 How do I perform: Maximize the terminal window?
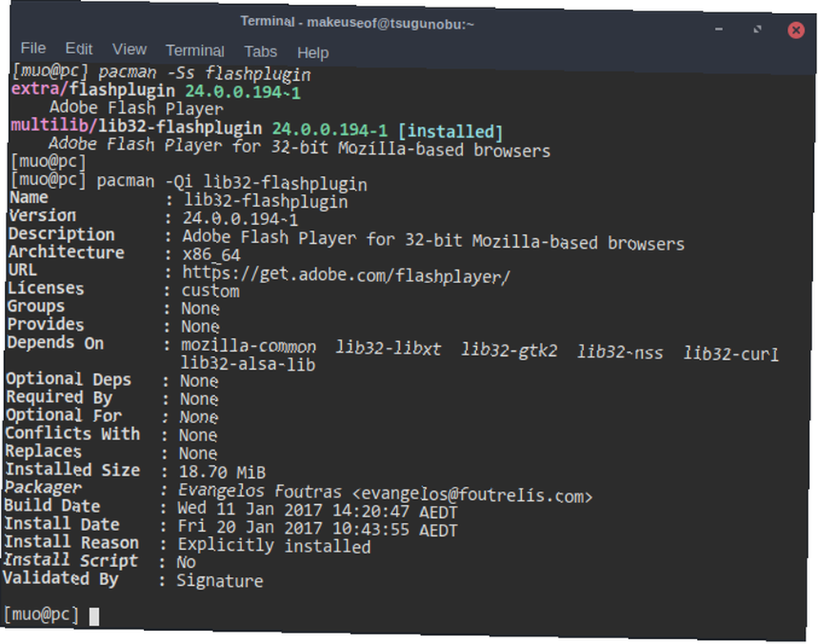click(x=757, y=29)
